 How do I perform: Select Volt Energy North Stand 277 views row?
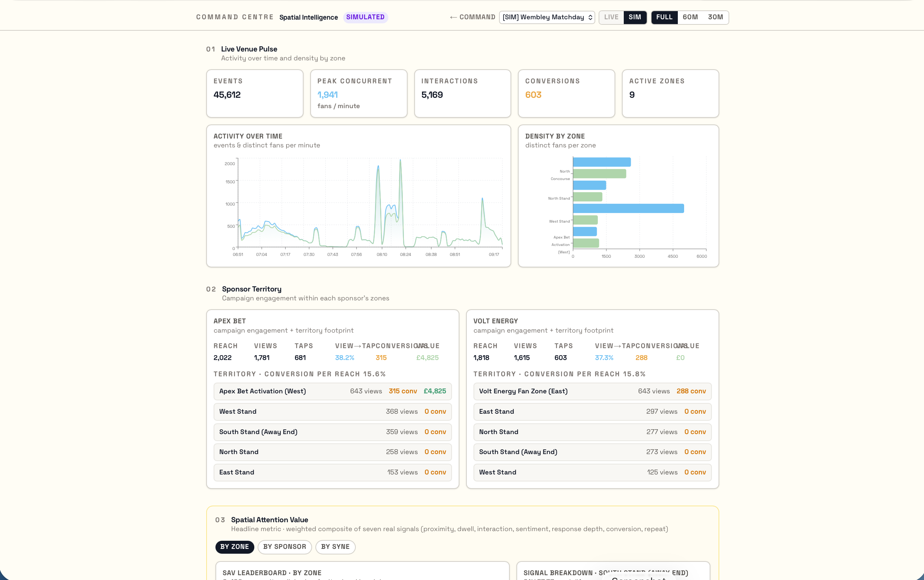[592, 432]
